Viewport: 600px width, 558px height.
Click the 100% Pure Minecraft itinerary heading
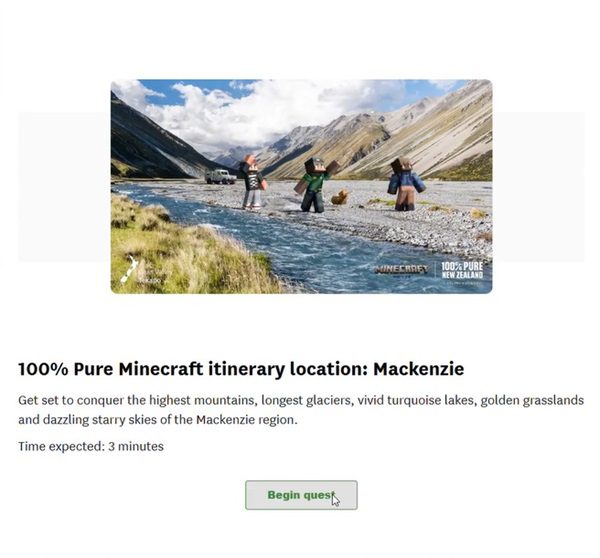coord(241,369)
